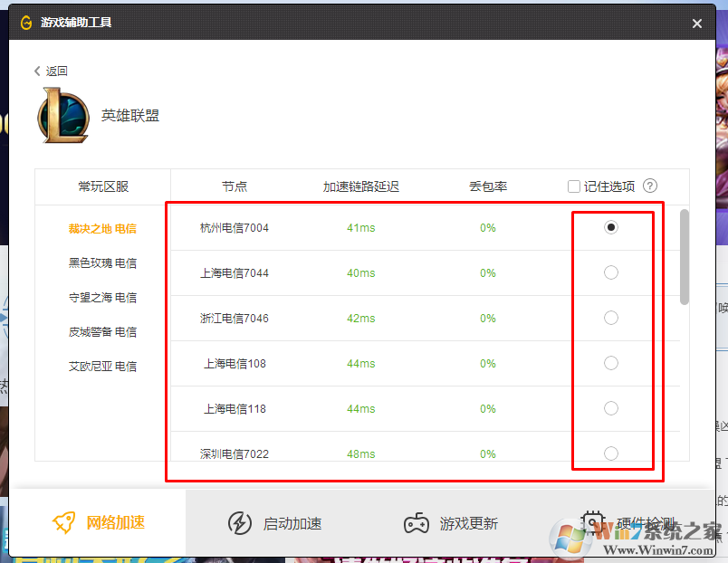Click the 48ms latency value

tap(360, 453)
